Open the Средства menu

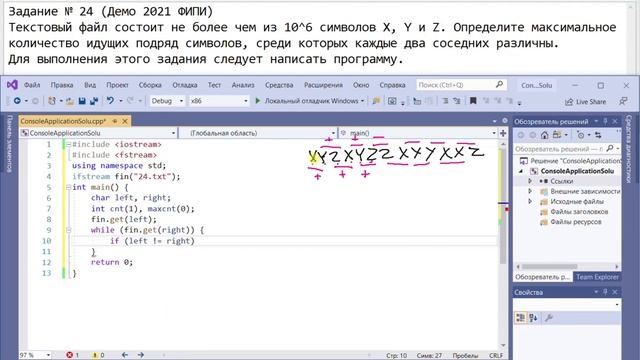[x=279, y=85]
